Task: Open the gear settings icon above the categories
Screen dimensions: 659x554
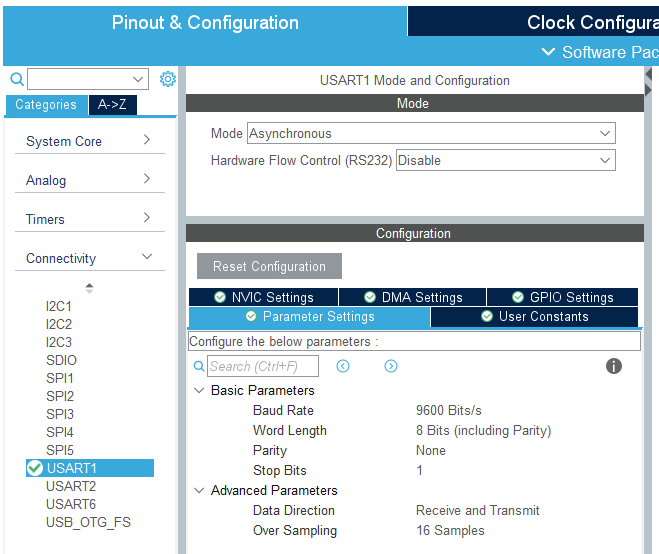Action: point(168,79)
